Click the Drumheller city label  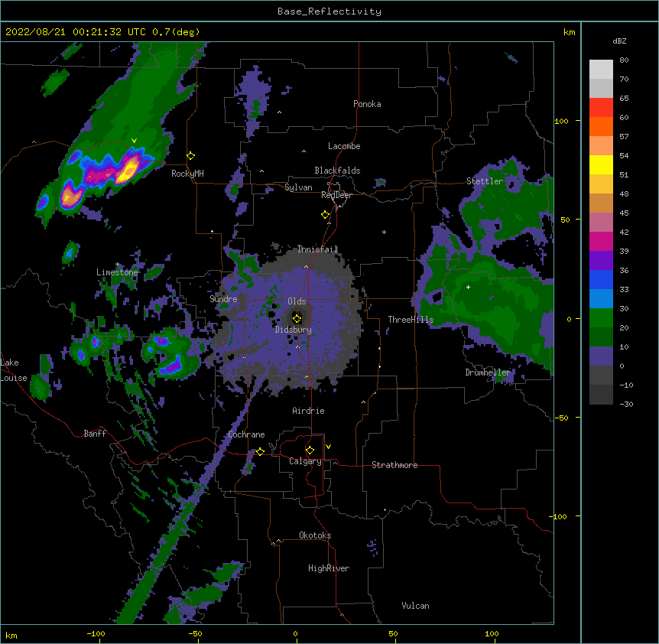coord(488,372)
